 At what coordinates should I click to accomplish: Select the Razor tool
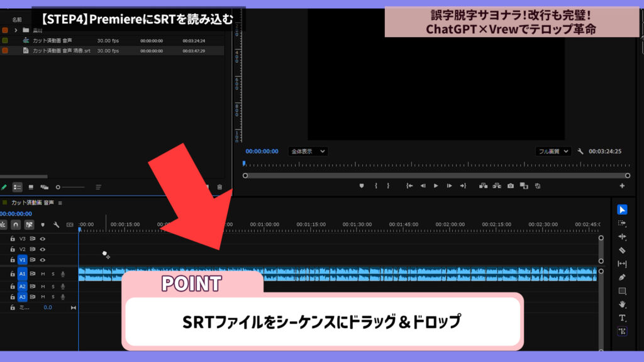(x=622, y=250)
